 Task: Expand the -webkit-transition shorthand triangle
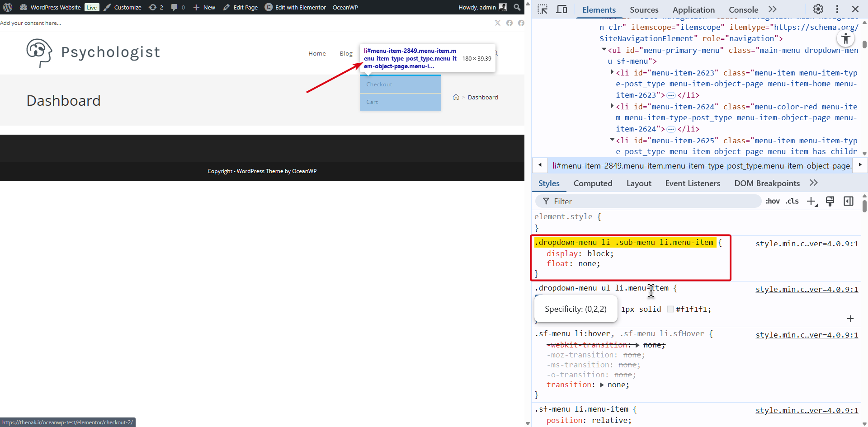[x=637, y=345]
